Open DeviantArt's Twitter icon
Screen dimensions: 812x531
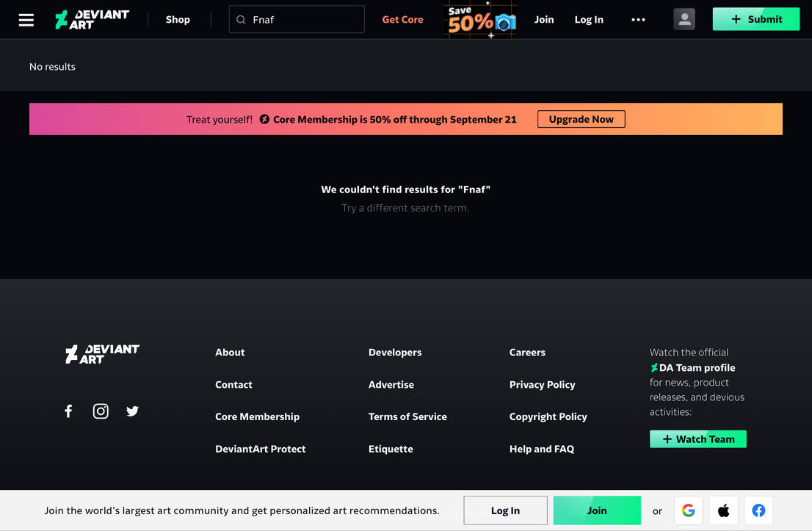[132, 411]
